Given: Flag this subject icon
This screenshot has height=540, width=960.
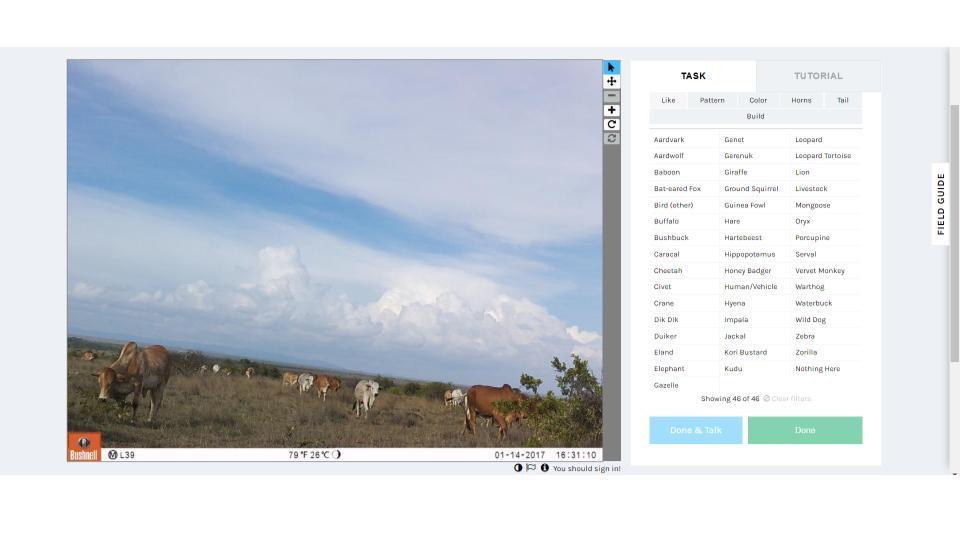Looking at the screenshot, I should pos(531,468).
